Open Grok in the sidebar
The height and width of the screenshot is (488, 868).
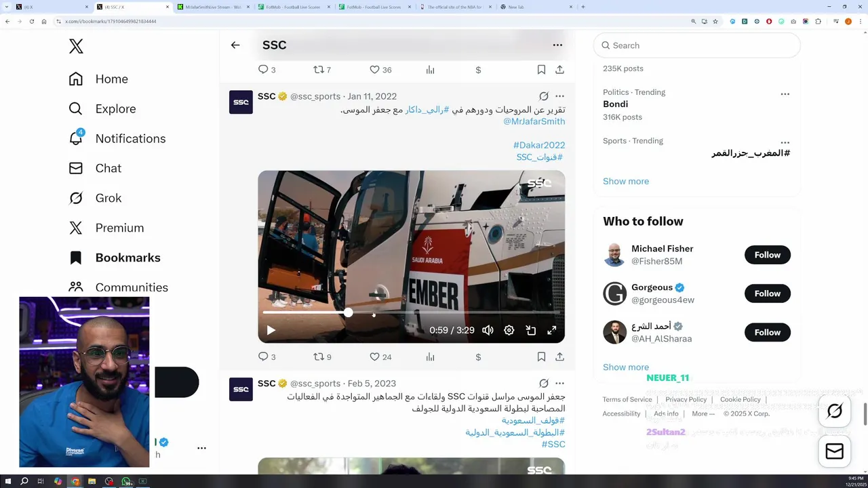(95, 199)
